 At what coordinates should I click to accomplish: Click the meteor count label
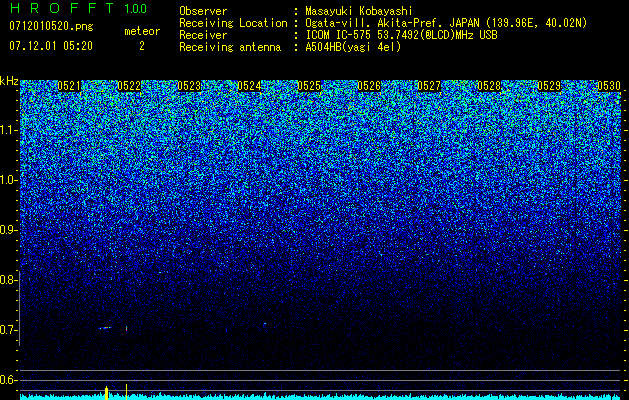tap(142, 31)
